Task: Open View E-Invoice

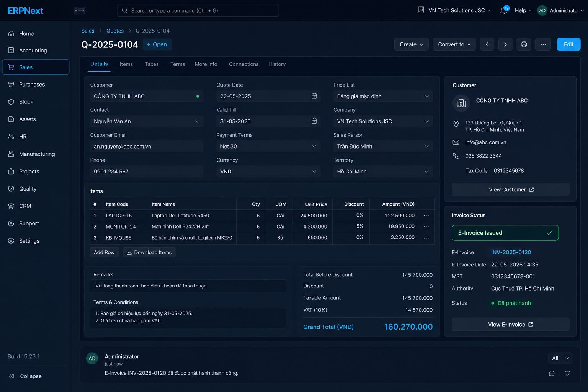Action: (511, 324)
